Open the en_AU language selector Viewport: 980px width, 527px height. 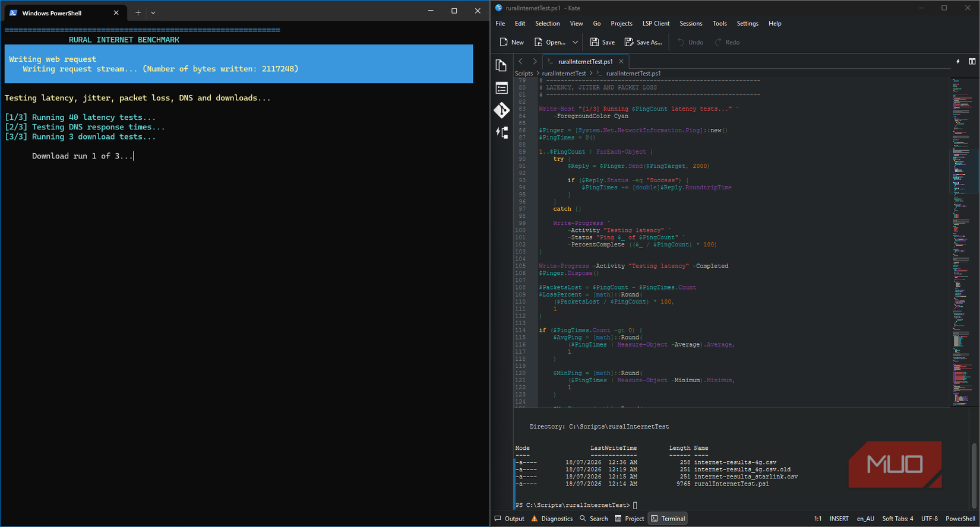click(x=865, y=519)
